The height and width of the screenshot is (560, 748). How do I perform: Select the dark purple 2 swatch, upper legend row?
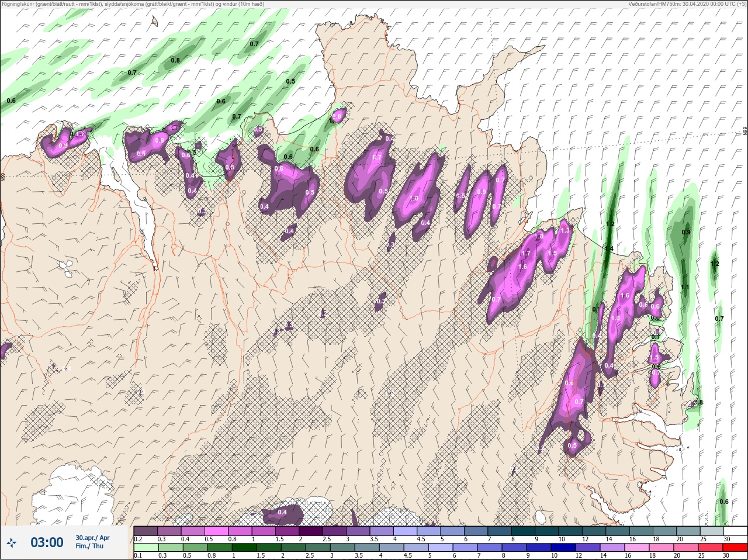tap(312, 531)
